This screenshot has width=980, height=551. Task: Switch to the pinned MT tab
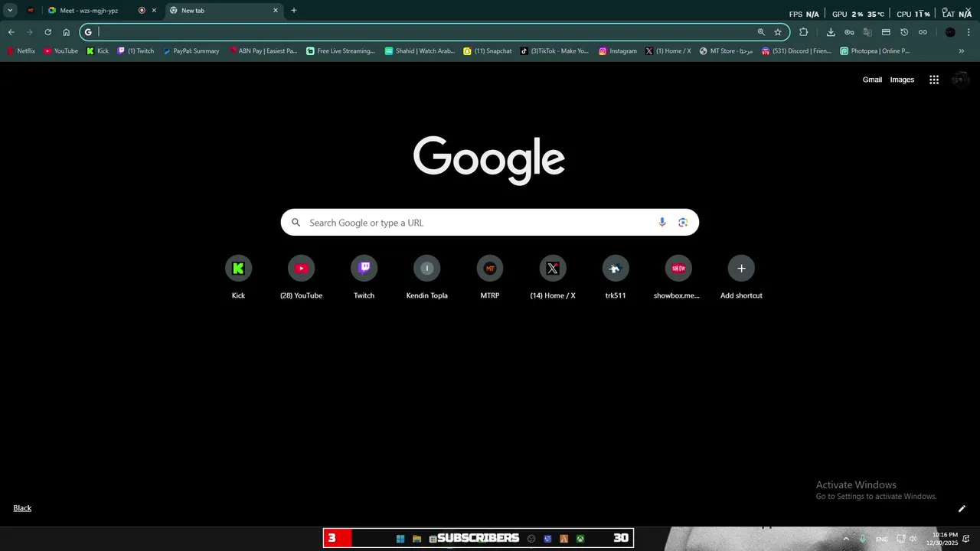(31, 11)
